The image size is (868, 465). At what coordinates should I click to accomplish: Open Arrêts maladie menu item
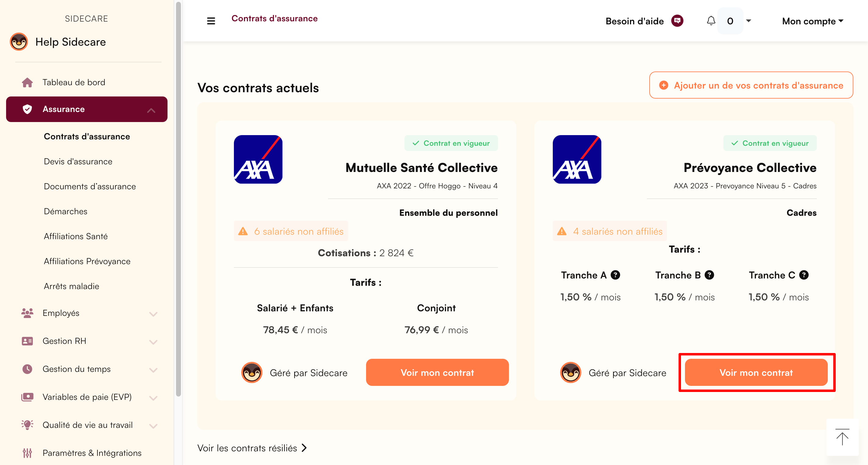point(72,286)
